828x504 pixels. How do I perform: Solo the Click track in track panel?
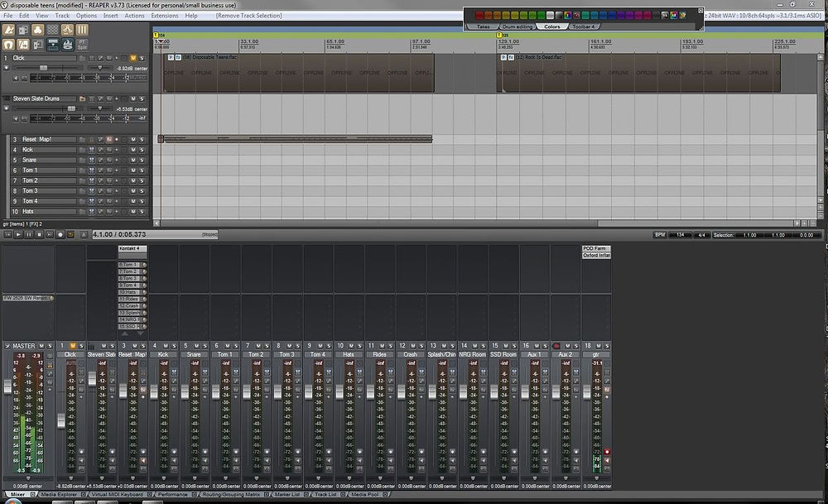click(142, 58)
